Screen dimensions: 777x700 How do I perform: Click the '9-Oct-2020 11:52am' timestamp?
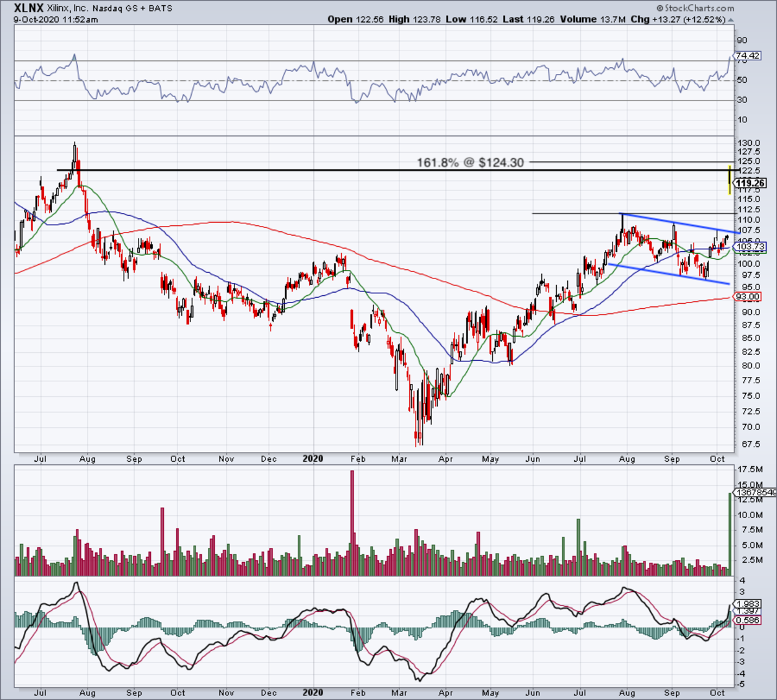click(56, 19)
